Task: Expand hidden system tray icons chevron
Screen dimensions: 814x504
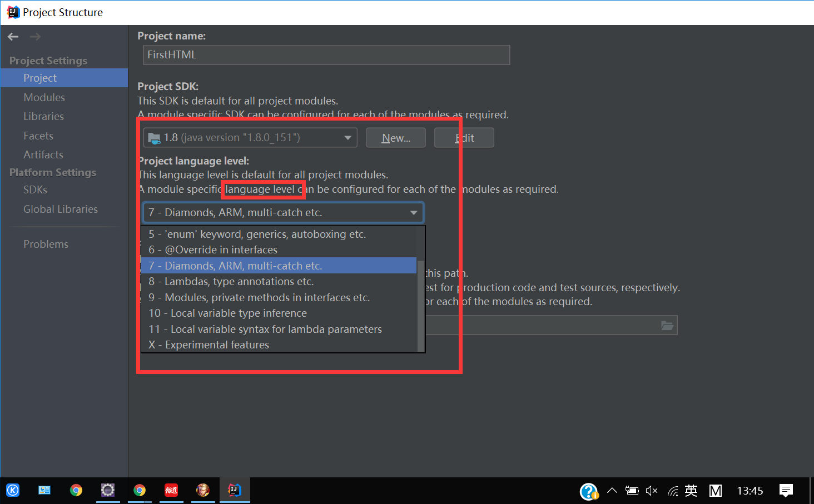Action: pos(612,491)
